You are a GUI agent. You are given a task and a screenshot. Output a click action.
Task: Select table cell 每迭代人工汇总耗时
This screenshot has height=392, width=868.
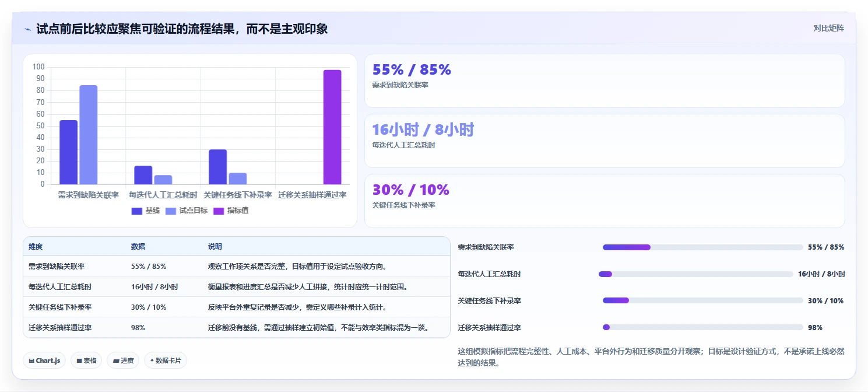[x=60, y=287]
